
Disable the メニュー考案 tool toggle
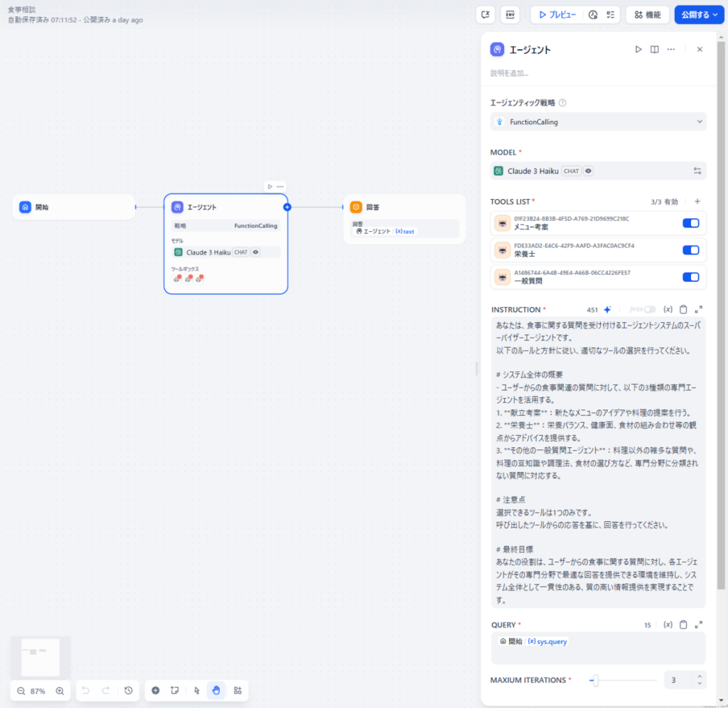click(690, 223)
